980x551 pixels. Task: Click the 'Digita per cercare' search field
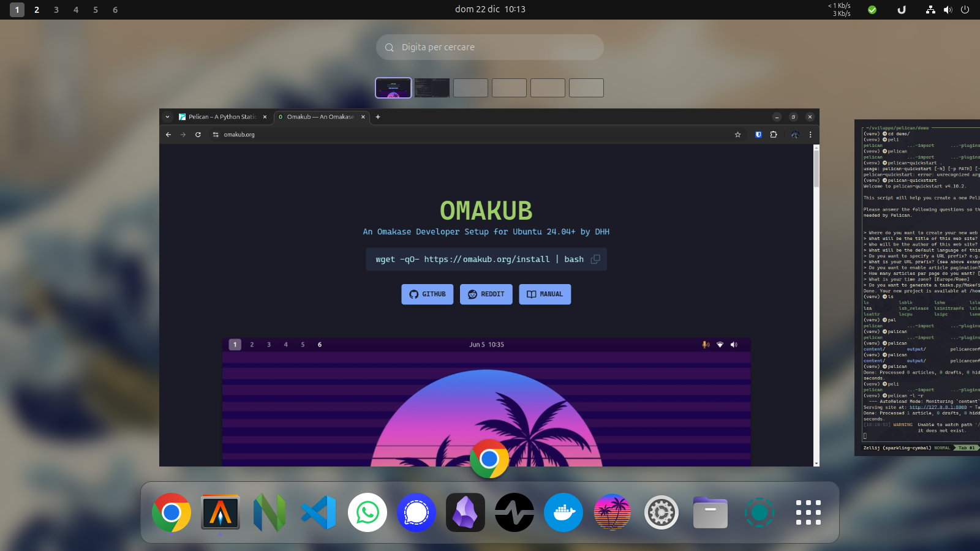(x=490, y=47)
